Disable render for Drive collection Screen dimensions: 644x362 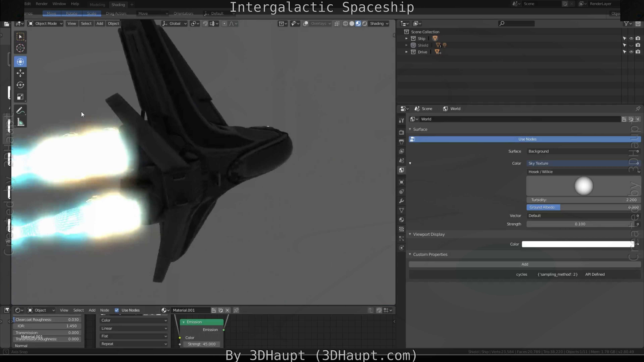638,52
